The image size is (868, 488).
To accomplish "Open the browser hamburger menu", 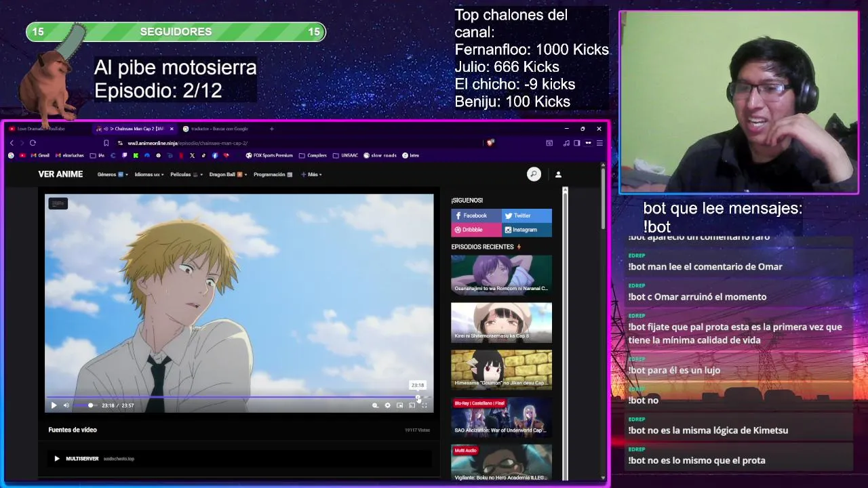I will pos(599,143).
